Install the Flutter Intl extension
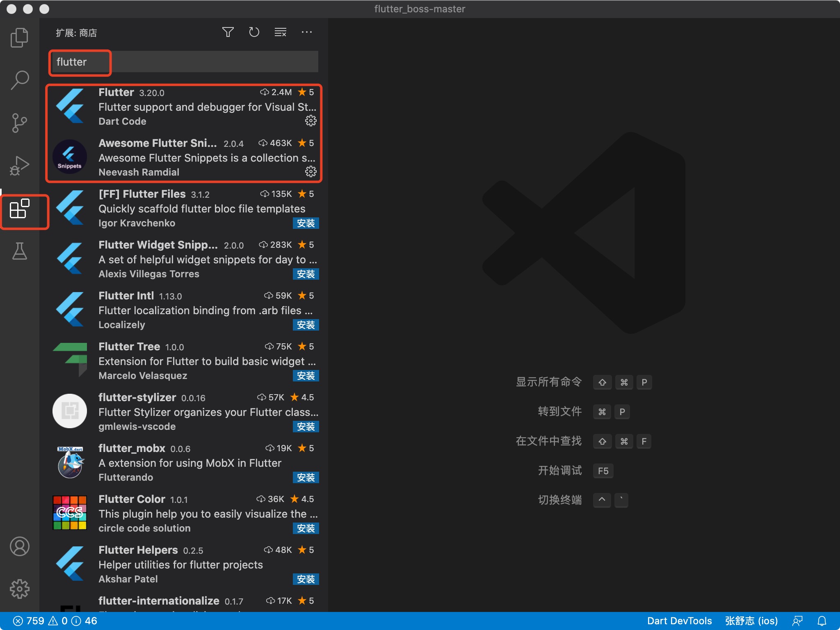The image size is (840, 630). [x=306, y=325]
